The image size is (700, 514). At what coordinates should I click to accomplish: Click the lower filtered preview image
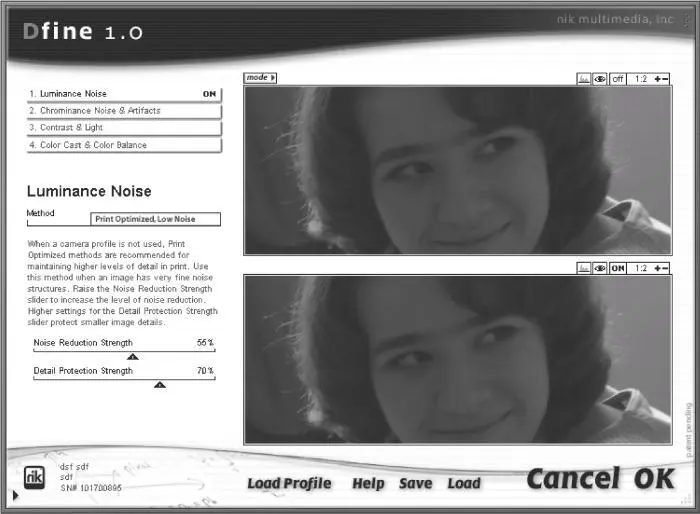[x=458, y=359]
